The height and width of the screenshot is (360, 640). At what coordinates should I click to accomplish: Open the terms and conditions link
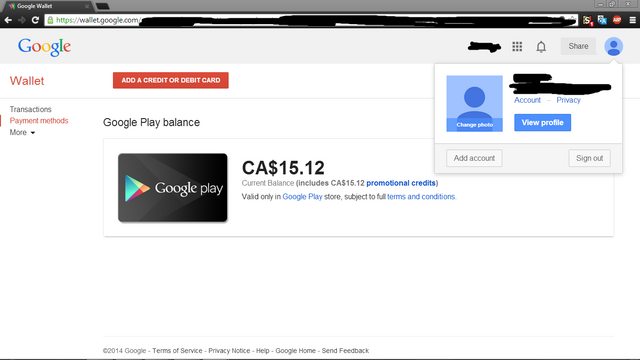421,196
